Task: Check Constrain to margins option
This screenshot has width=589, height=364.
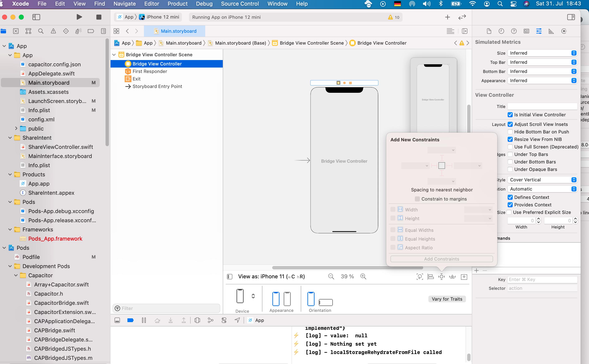Action: click(417, 199)
